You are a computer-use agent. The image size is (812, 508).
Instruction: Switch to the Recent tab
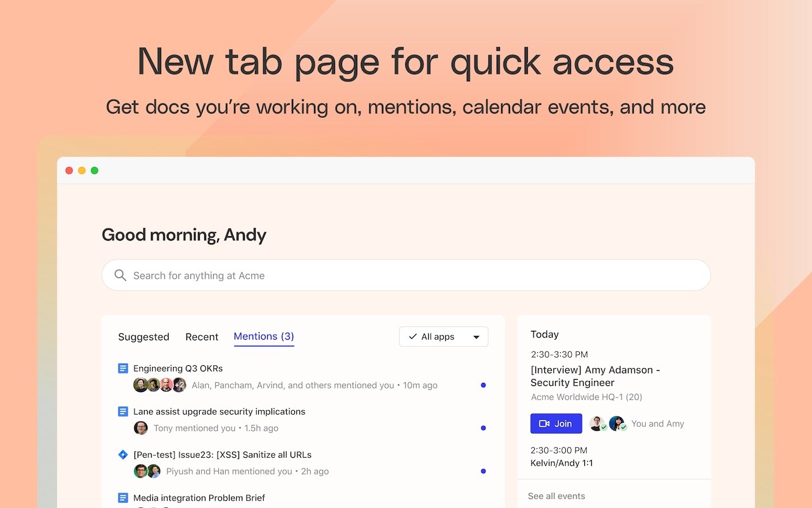[202, 337]
